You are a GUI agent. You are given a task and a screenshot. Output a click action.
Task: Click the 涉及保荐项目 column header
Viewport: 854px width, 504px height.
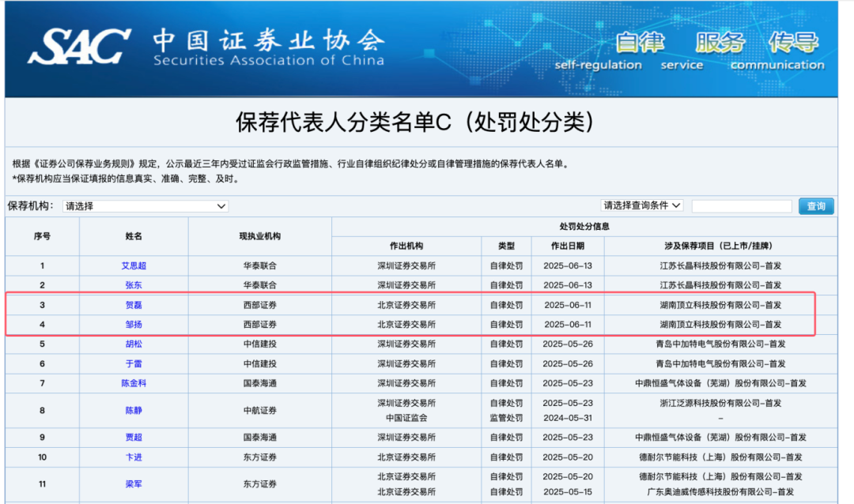click(x=720, y=246)
